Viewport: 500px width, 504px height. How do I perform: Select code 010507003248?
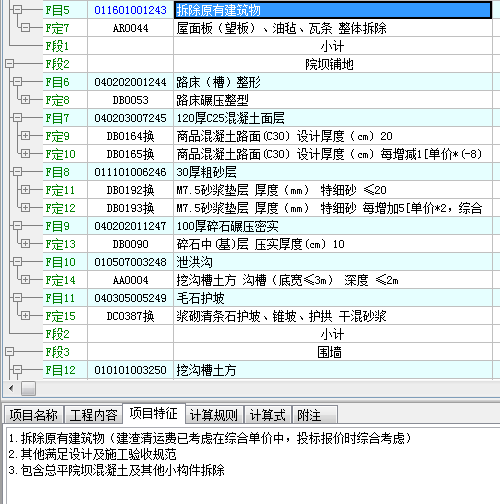click(130, 262)
